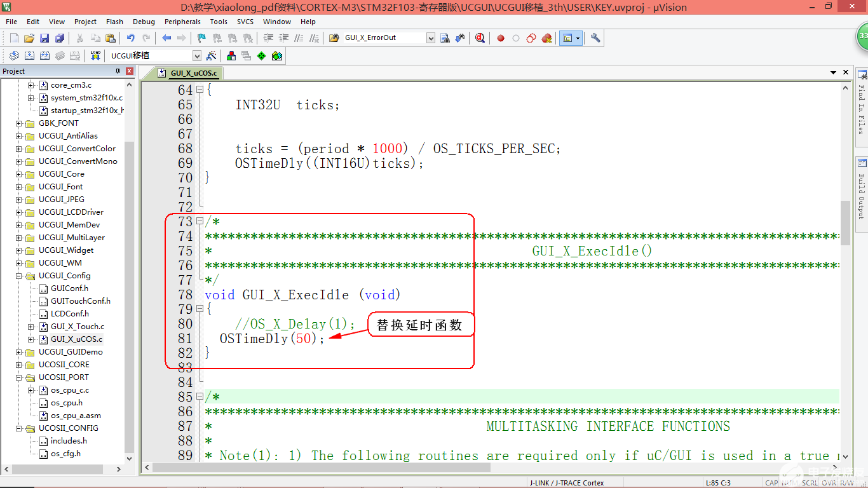Click inside the GUI_X_ErrorOut search field
Viewport: 868px width, 488px height.
pos(383,38)
